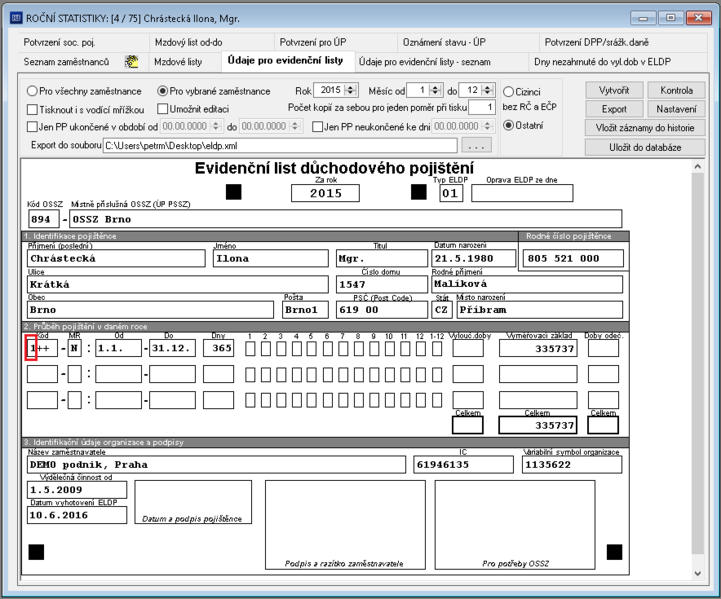Open Potvrzení pro ÚP tab
The width and height of the screenshot is (721, 599).
click(313, 42)
